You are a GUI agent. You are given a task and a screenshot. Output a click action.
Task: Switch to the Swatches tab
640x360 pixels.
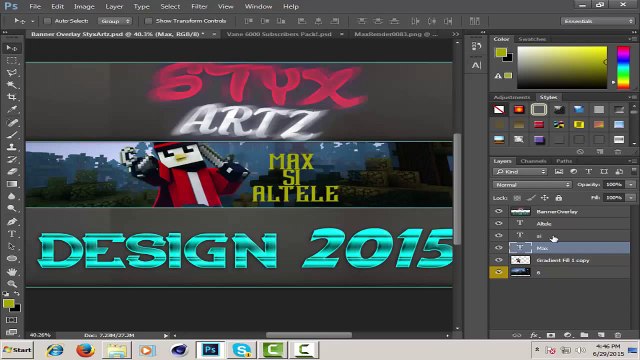(x=532, y=39)
